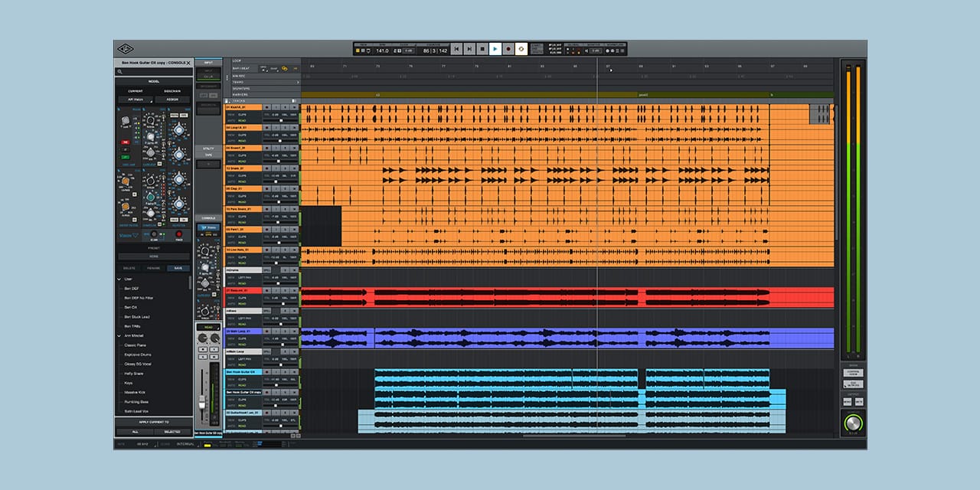Mute the 10 Live Hats_01 track

294,250
